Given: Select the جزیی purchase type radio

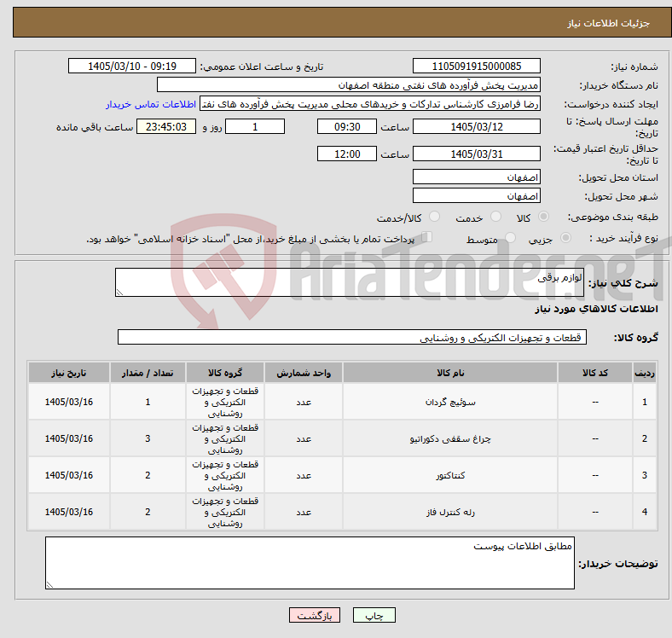Looking at the screenshot, I should 565,237.
